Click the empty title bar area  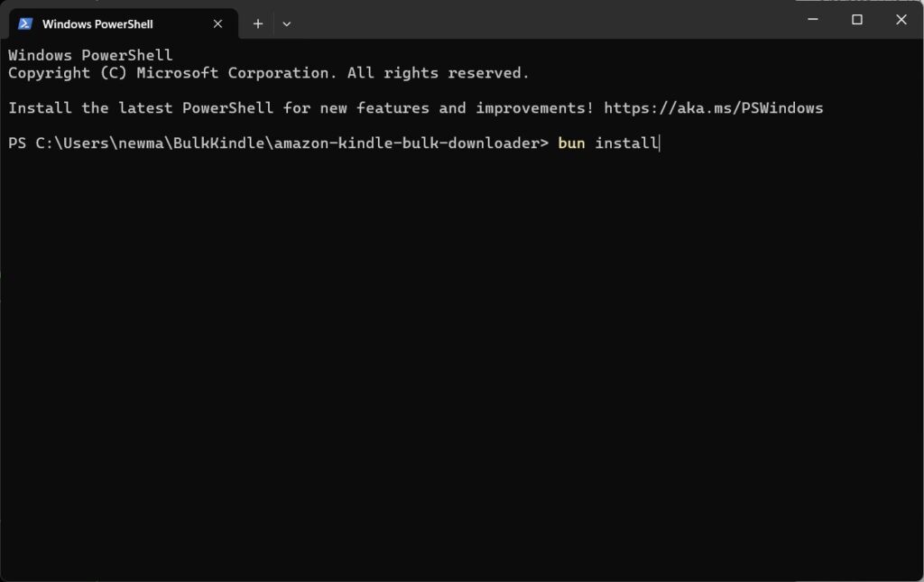541,20
